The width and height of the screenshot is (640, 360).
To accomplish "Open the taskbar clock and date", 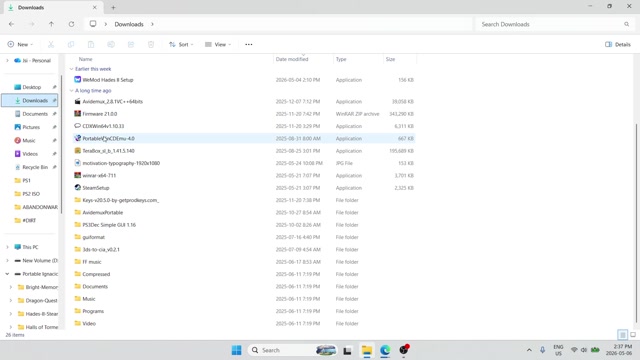I will tap(619, 350).
